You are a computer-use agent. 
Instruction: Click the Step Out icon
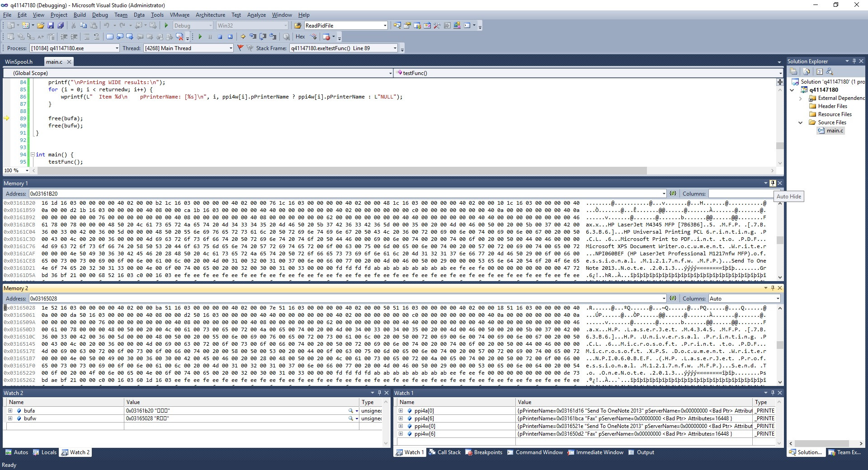(x=273, y=37)
